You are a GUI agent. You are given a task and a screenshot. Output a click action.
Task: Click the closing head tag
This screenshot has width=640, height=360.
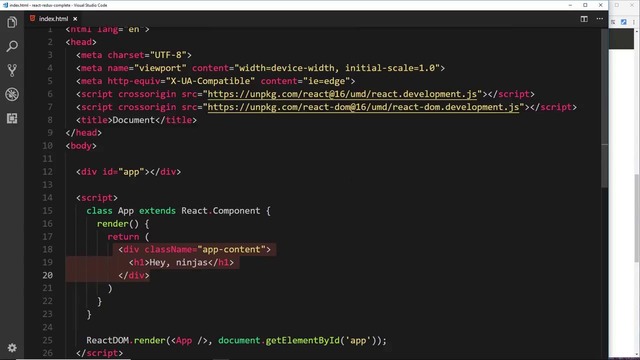pos(83,133)
